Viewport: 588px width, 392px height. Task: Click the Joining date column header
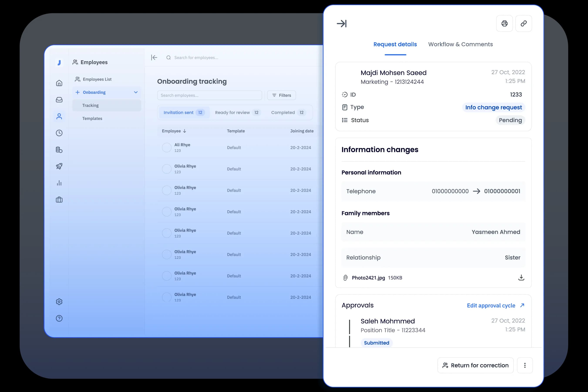point(302,131)
